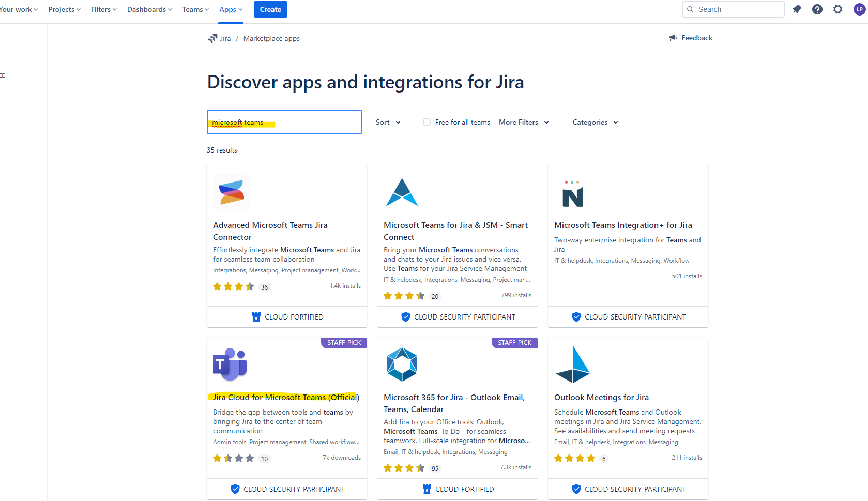Open the notifications flag icon
The height and width of the screenshot is (501, 868).
click(x=797, y=9)
